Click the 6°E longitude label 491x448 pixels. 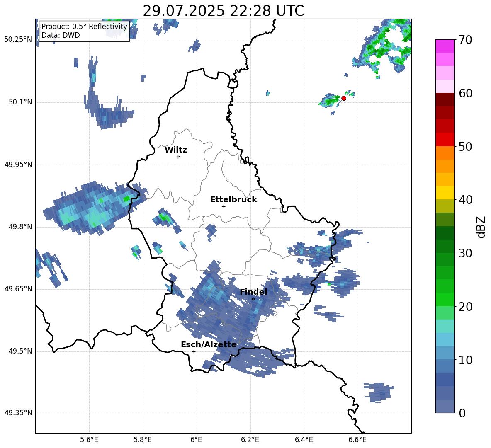(x=196, y=440)
